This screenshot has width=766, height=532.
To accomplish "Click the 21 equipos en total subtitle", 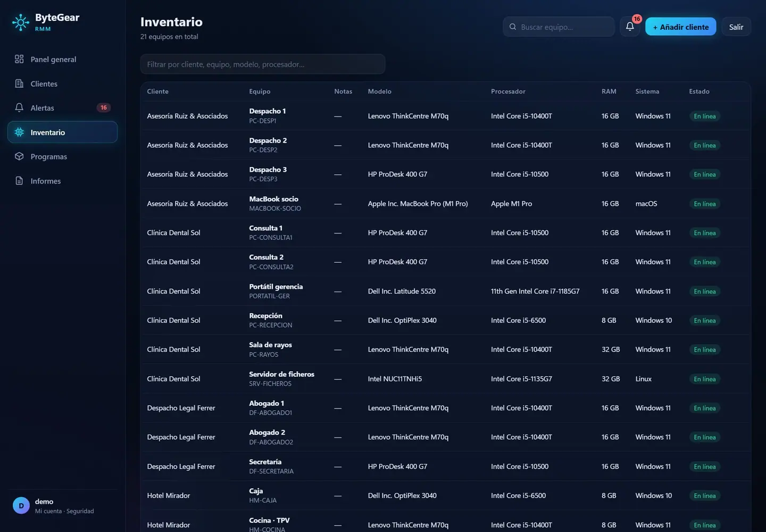I will coord(169,37).
